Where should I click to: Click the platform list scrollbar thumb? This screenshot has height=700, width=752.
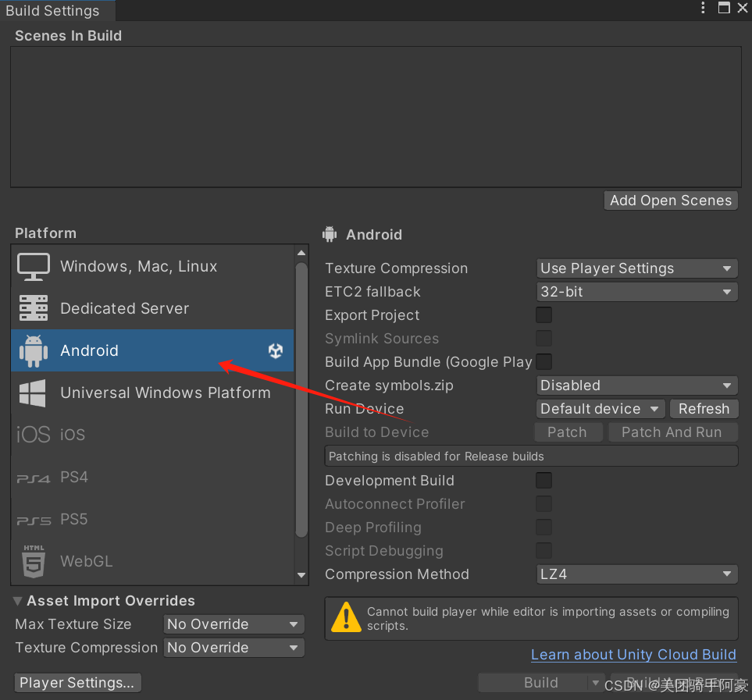301,400
